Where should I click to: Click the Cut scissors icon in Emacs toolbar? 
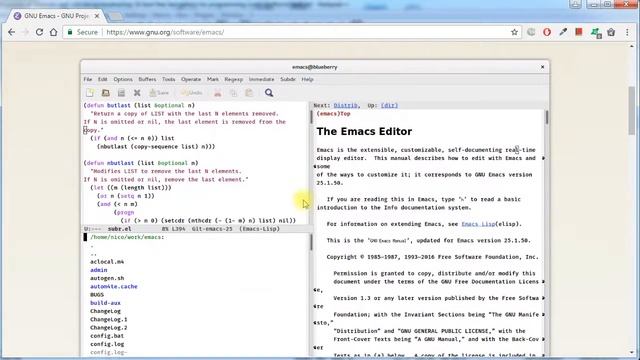[218, 93]
